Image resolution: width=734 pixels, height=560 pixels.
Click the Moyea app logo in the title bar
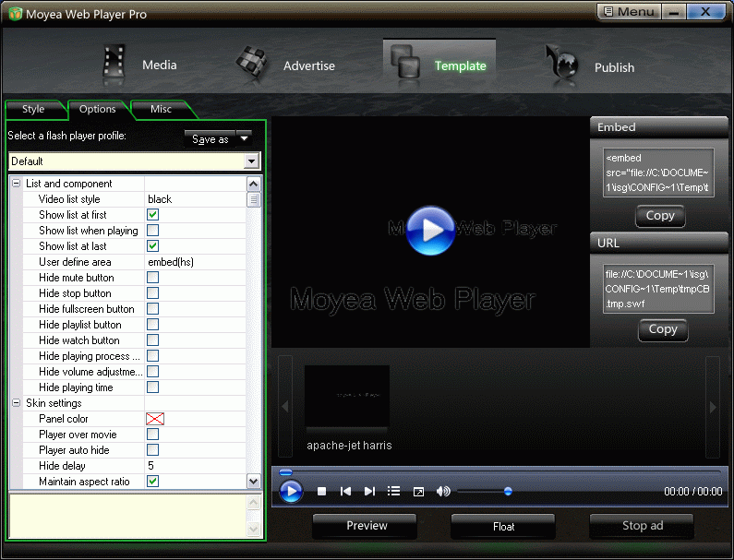coord(16,14)
